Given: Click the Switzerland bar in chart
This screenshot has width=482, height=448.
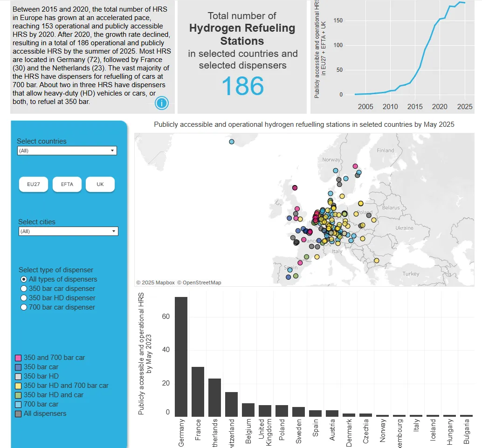Looking at the screenshot, I should coord(232,404).
